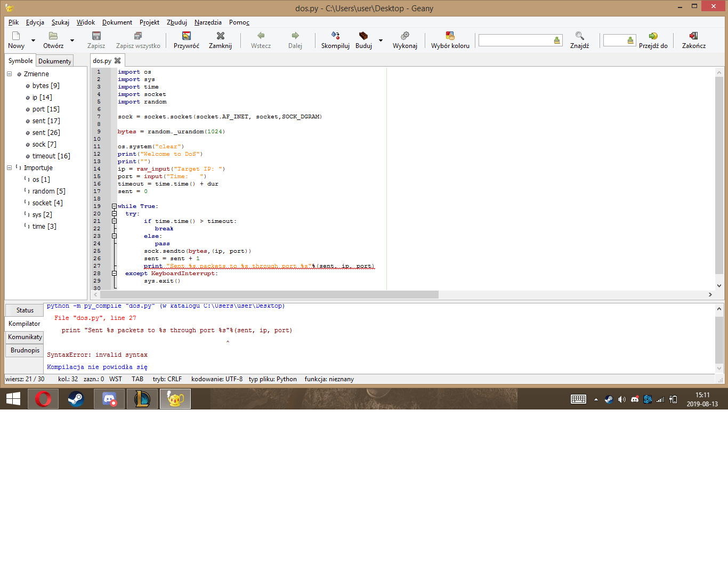The width and height of the screenshot is (728, 570).
Task: Click inside the toolbar search text field
Action: pos(515,41)
